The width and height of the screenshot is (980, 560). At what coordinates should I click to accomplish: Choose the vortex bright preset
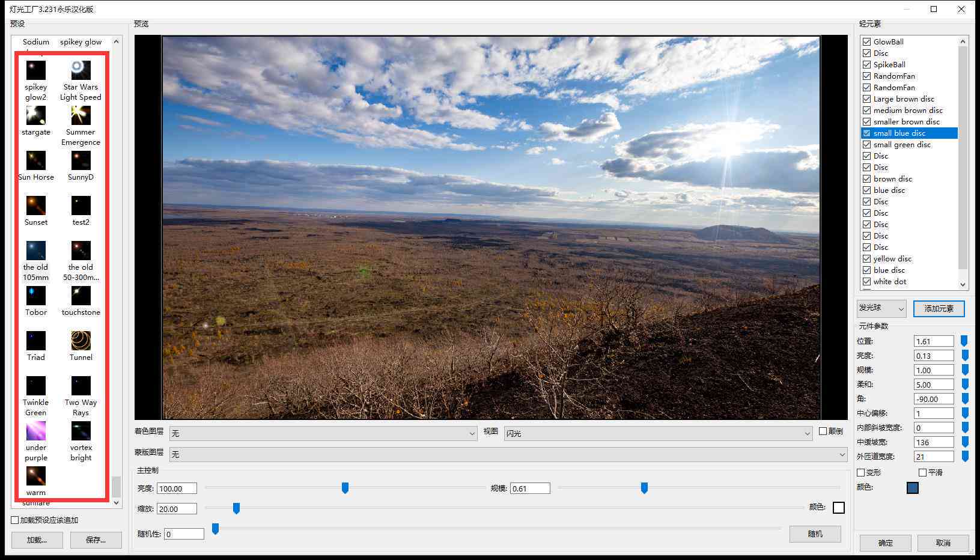(x=81, y=431)
